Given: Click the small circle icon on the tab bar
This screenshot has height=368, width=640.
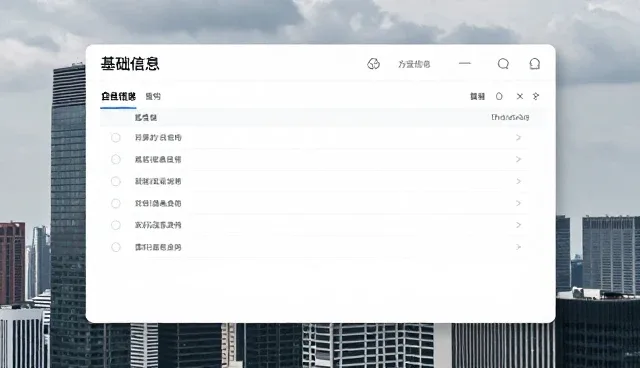Looking at the screenshot, I should [499, 96].
